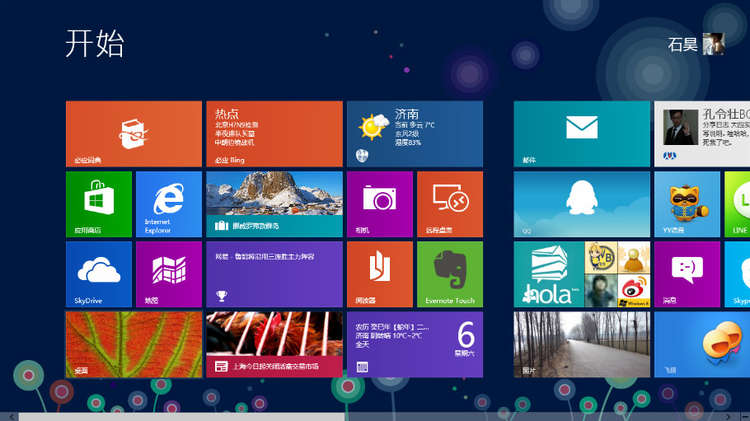750x421 pixels.
Task: Open the 必应词典 dictionary tile
Action: tap(134, 134)
